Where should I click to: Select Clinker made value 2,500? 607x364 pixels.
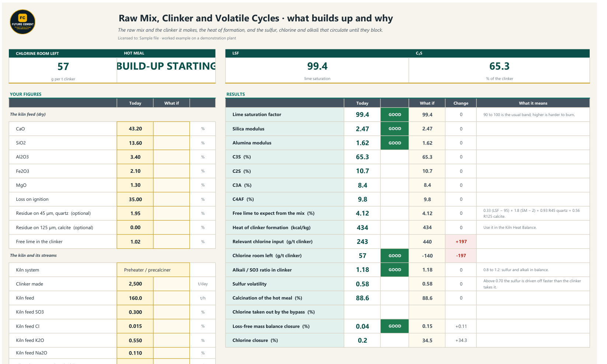point(135,284)
